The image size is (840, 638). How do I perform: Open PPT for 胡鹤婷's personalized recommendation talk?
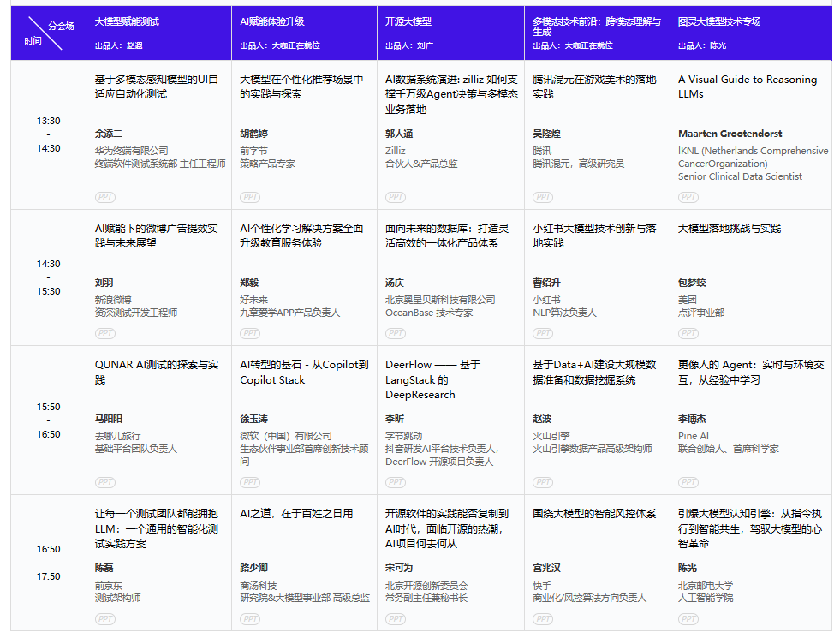(250, 197)
